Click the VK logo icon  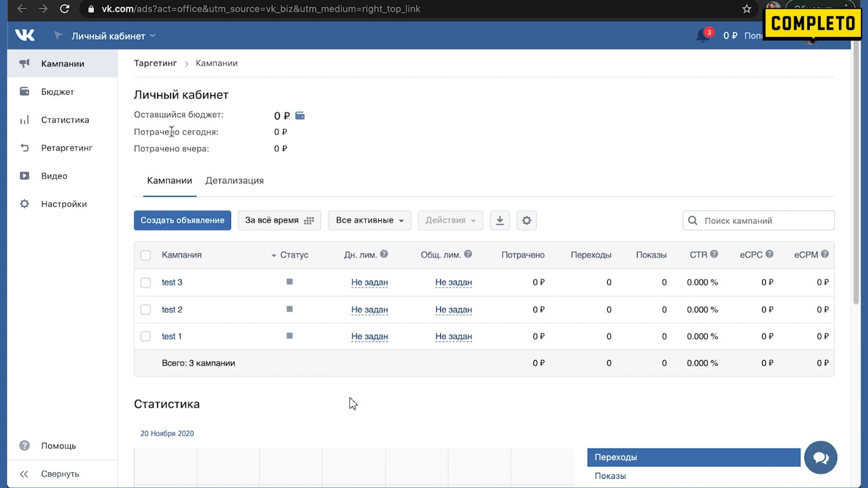(25, 35)
